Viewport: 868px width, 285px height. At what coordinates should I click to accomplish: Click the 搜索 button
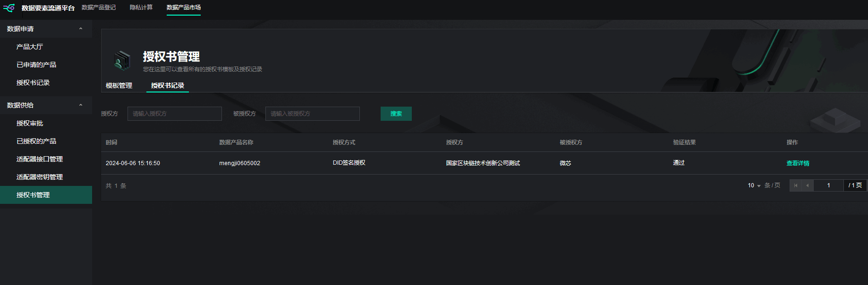pyautogui.click(x=396, y=114)
